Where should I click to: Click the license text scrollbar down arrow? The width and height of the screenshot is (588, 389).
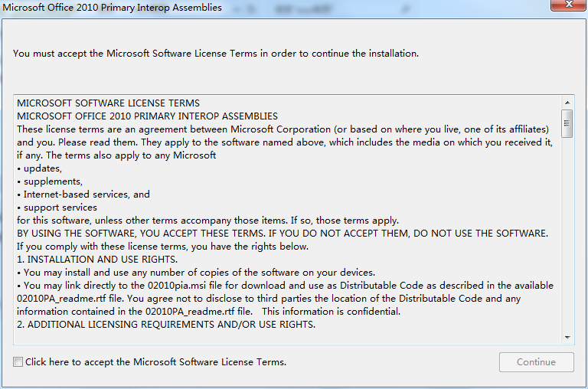pyautogui.click(x=567, y=338)
